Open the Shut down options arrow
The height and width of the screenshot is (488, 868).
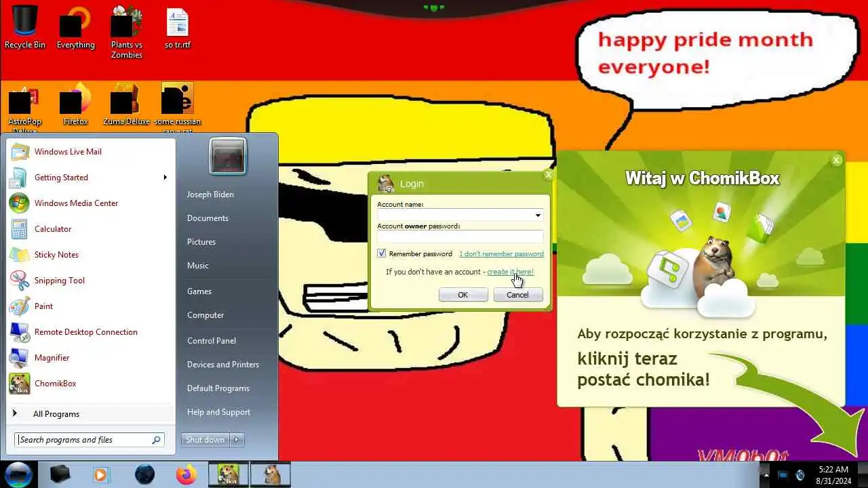(x=237, y=440)
